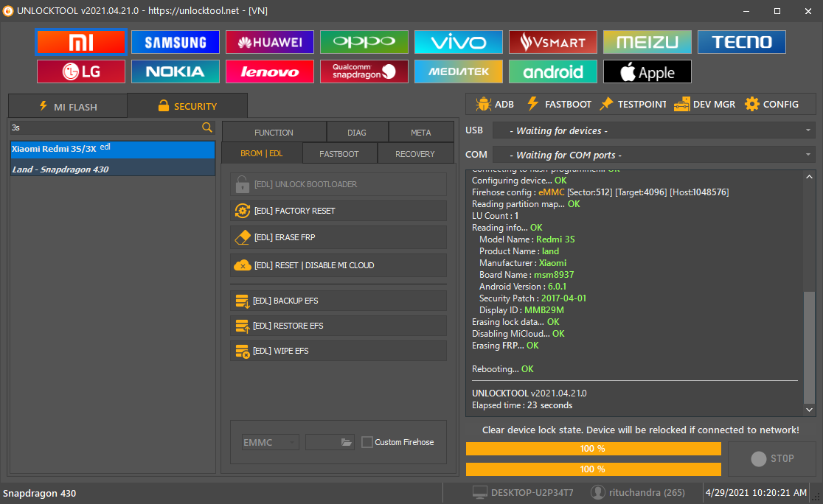This screenshot has width=823, height=504.
Task: Open the ADB tool
Action: (x=494, y=104)
